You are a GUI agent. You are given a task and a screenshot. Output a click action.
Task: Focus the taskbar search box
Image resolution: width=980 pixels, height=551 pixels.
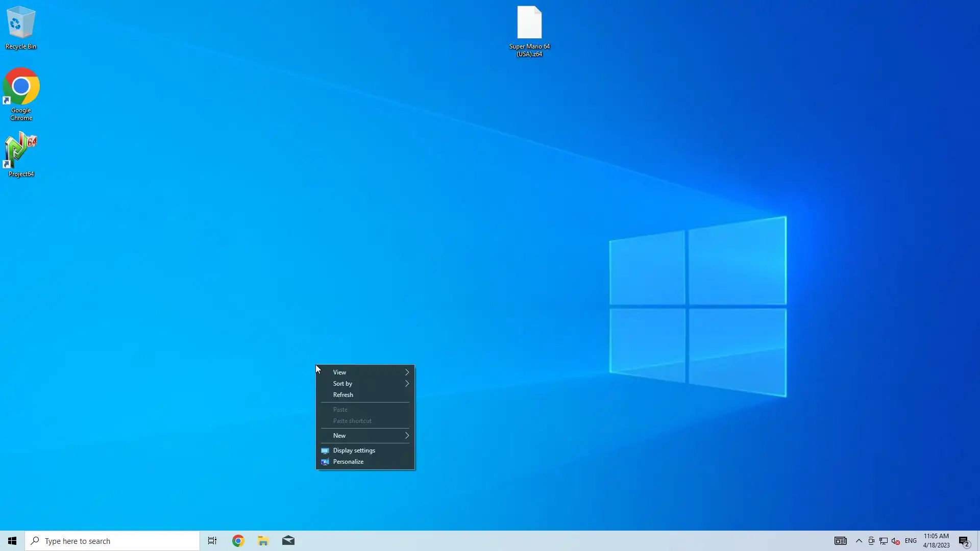tap(112, 541)
